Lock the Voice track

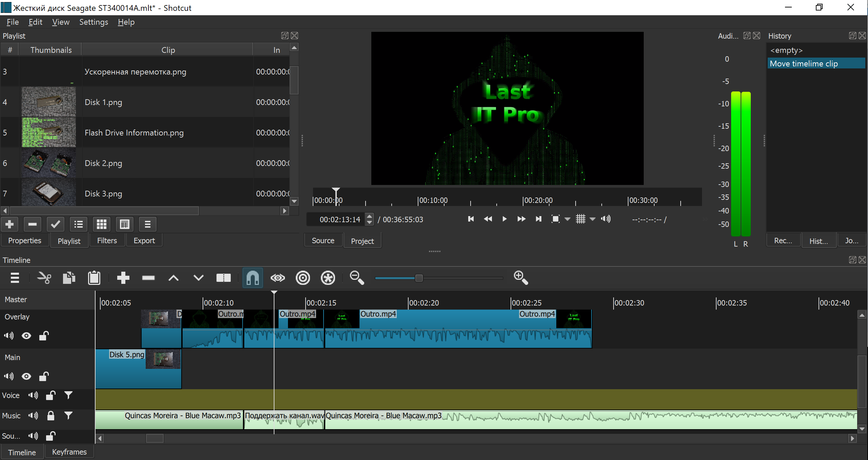50,395
